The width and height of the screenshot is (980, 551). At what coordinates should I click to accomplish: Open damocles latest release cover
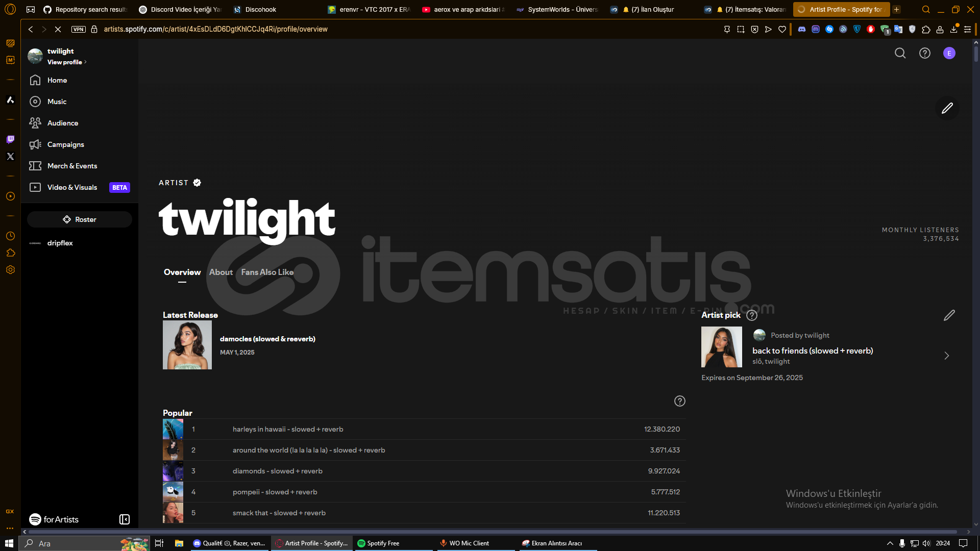[187, 345]
